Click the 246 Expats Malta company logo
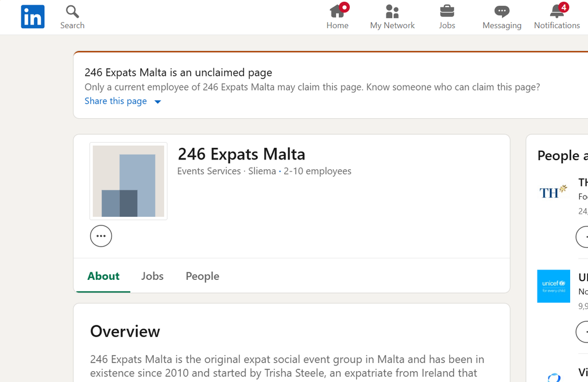The width and height of the screenshot is (588, 382). click(x=129, y=181)
